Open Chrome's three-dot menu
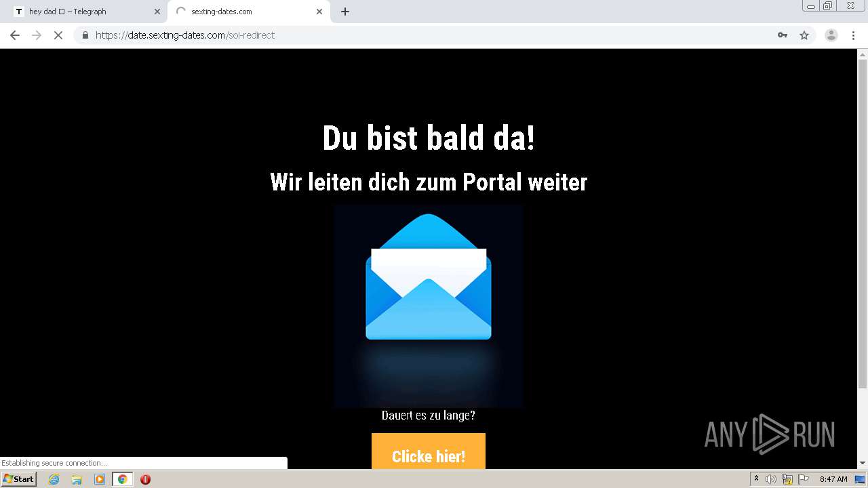This screenshot has height=488, width=868. (x=854, y=35)
